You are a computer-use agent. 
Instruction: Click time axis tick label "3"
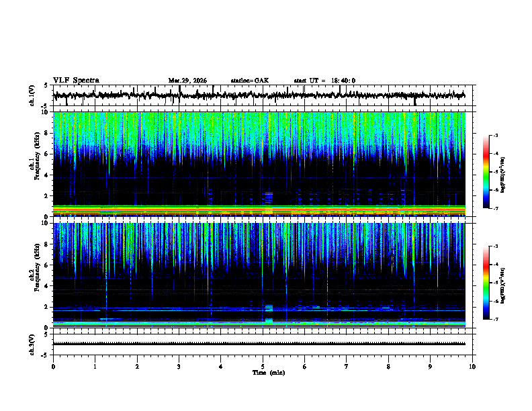tap(179, 367)
